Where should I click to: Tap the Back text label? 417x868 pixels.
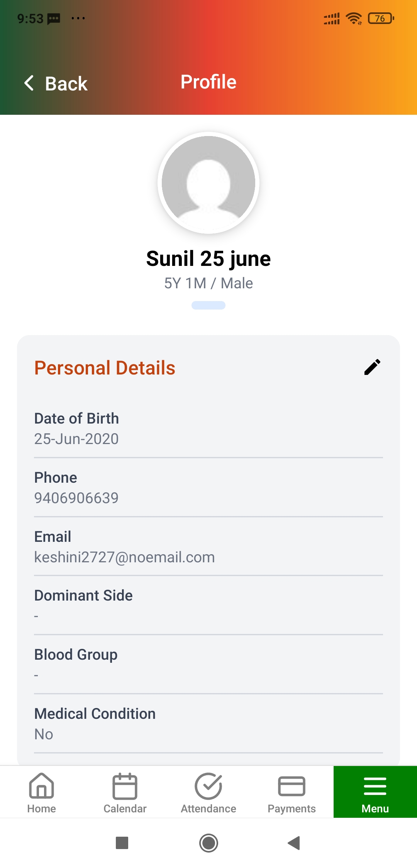tap(66, 83)
